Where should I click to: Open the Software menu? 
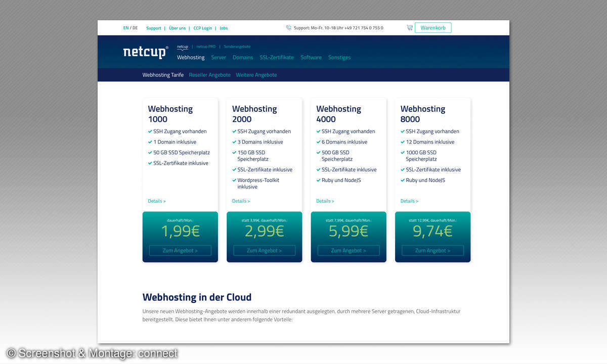(x=311, y=58)
